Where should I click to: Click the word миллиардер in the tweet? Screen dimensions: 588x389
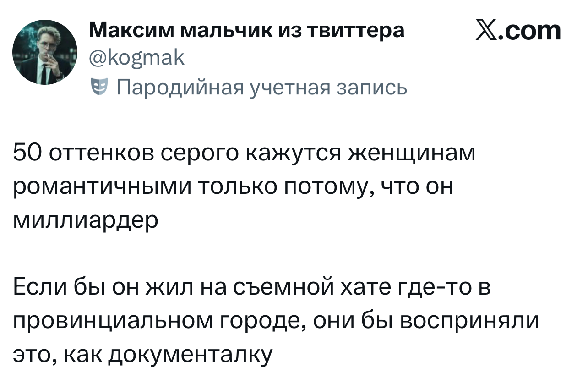coord(86,221)
